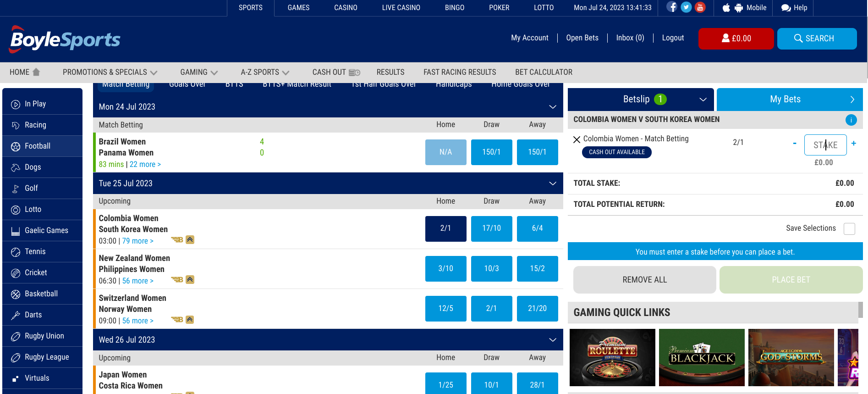
Task: Switch to the Poker tab
Action: [499, 8]
